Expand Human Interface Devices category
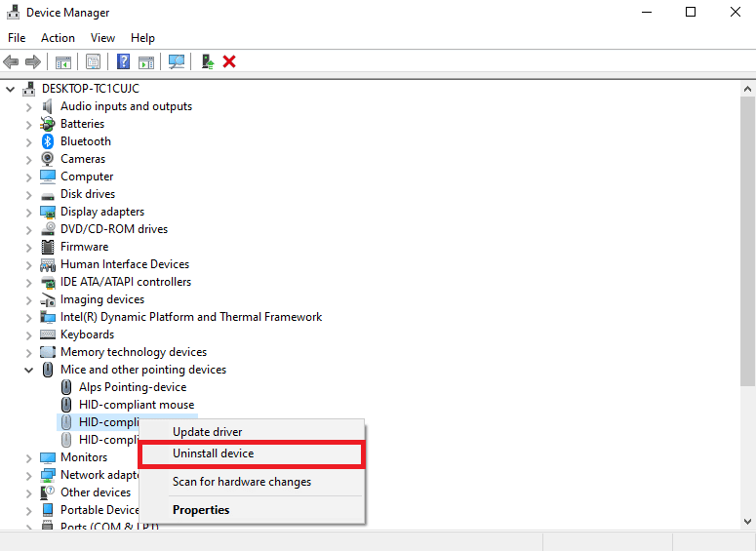Viewport: 756px width, 551px height. pyautogui.click(x=29, y=265)
